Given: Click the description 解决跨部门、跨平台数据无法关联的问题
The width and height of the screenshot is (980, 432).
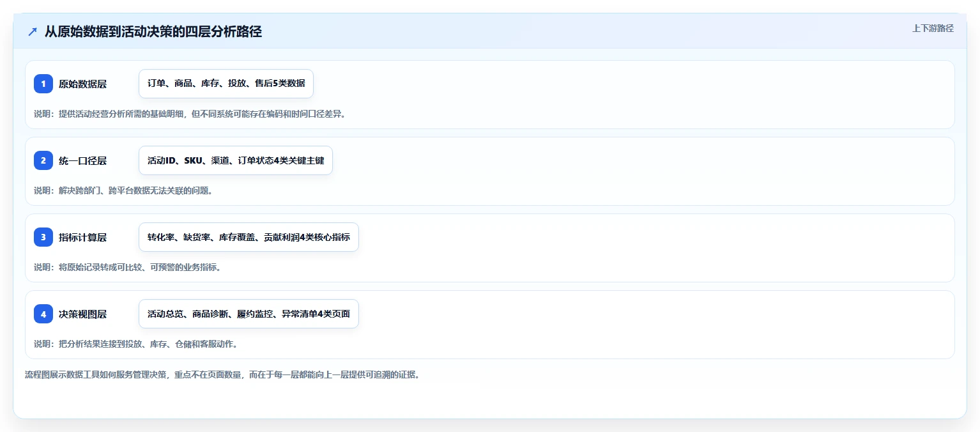Looking at the screenshot, I should click(123, 190).
